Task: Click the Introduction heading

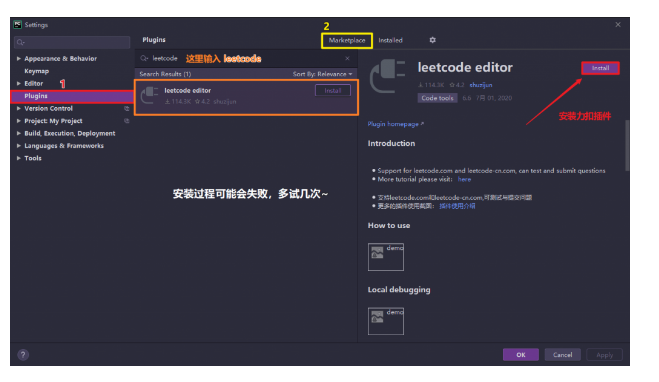Action: click(x=391, y=143)
